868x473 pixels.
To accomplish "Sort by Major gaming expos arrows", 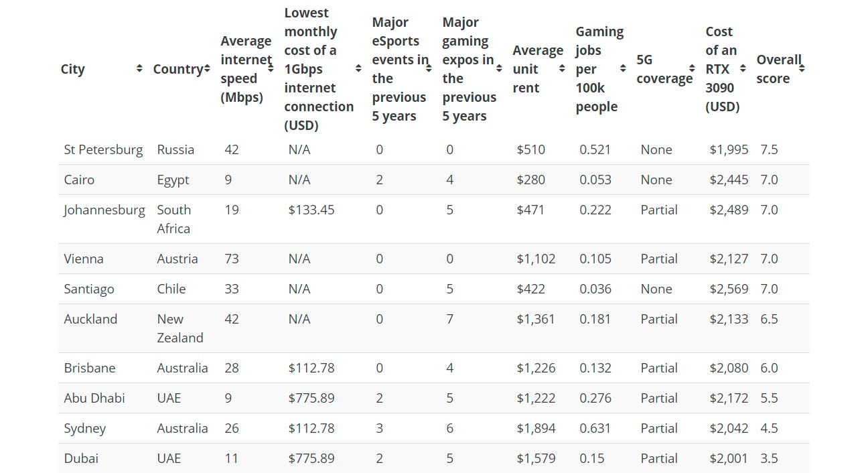I will [x=499, y=69].
